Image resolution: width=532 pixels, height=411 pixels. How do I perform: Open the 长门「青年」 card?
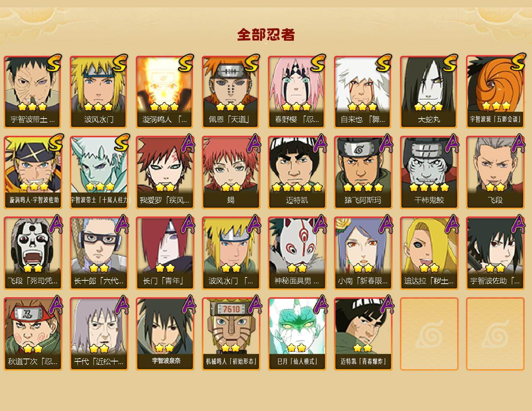click(165, 253)
